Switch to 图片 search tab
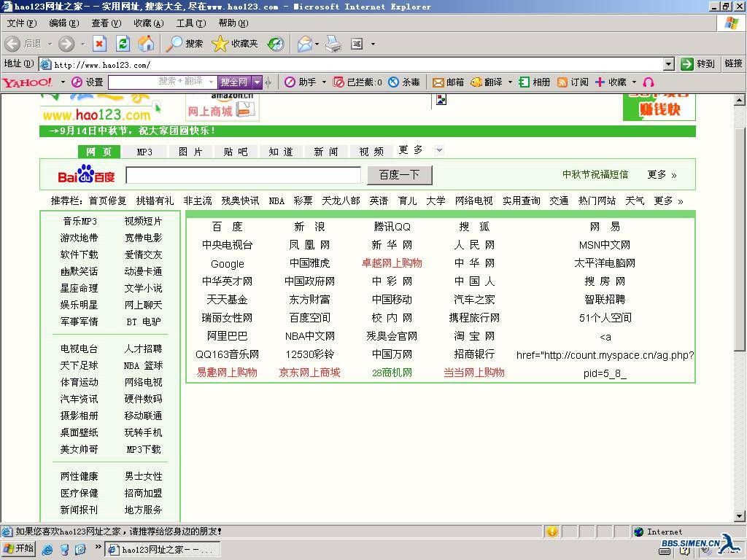 tap(190, 152)
